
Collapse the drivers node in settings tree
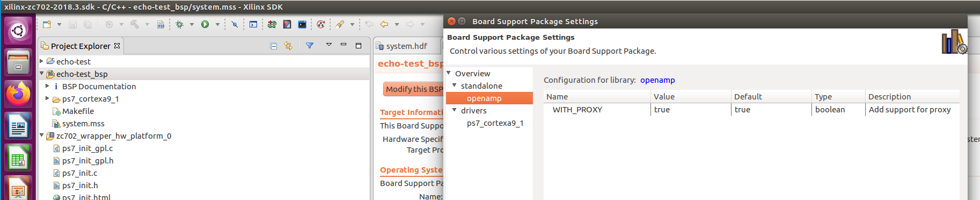tap(455, 110)
